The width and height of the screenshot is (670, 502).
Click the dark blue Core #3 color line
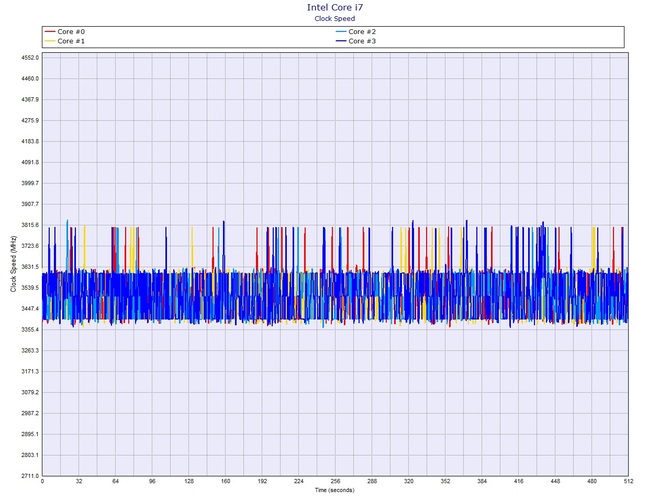point(341,41)
